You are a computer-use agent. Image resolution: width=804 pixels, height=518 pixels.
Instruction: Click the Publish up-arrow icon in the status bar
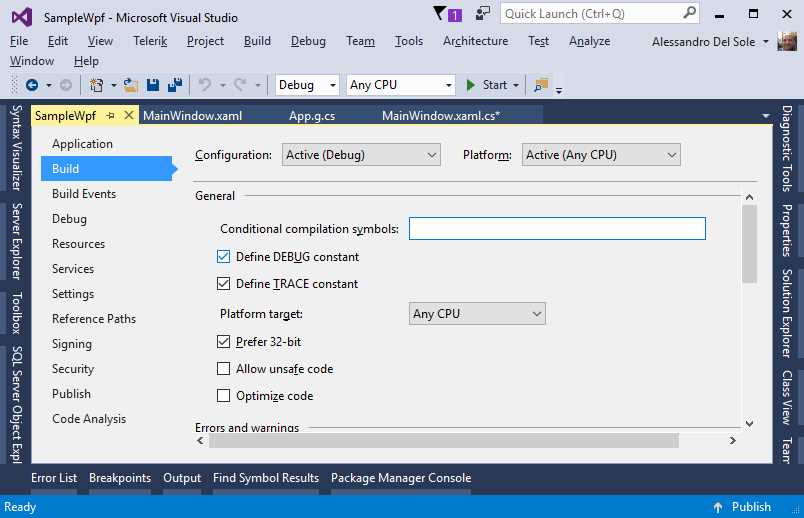tap(718, 507)
